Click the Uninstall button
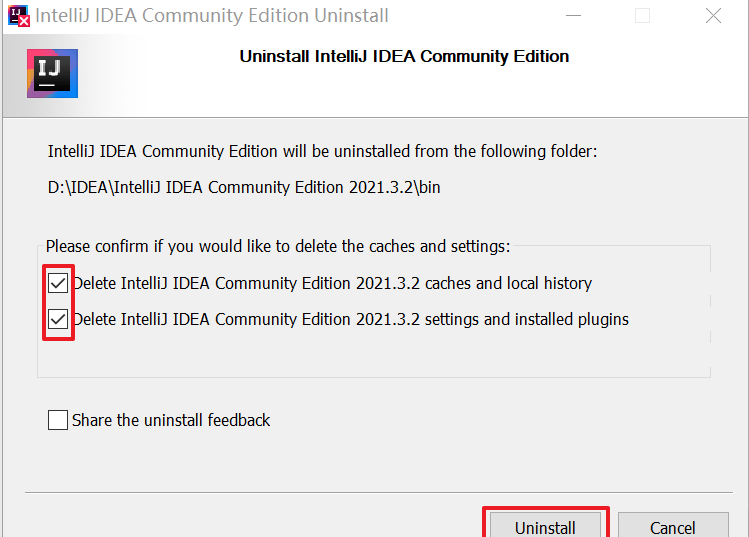 [x=546, y=526]
